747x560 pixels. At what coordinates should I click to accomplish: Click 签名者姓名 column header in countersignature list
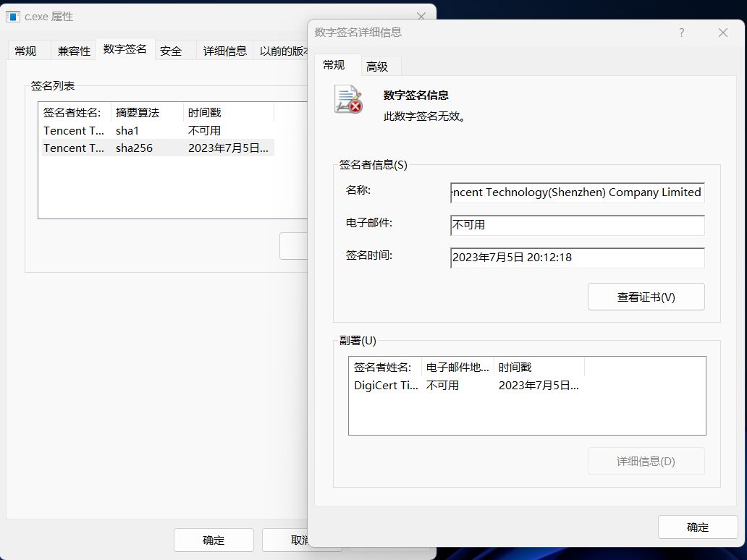(385, 367)
